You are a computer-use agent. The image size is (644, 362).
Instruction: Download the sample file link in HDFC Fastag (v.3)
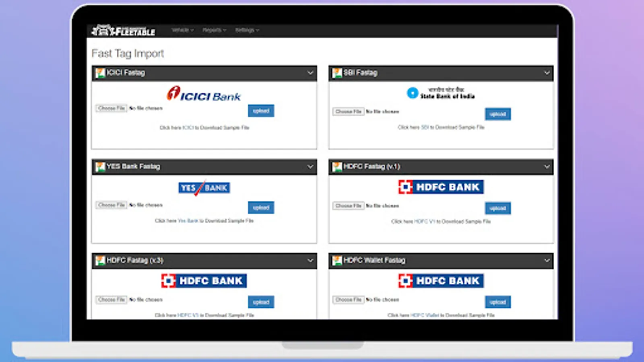[x=188, y=315]
